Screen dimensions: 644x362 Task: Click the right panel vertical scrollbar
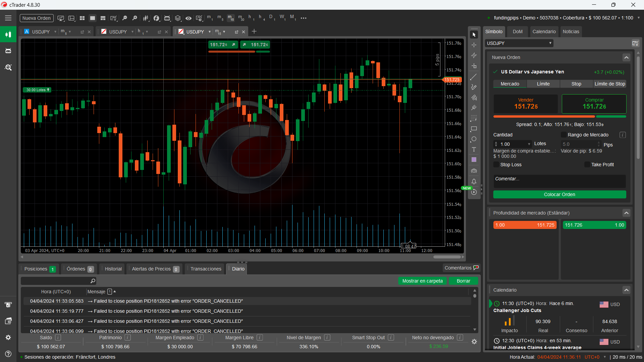pyautogui.click(x=638, y=107)
